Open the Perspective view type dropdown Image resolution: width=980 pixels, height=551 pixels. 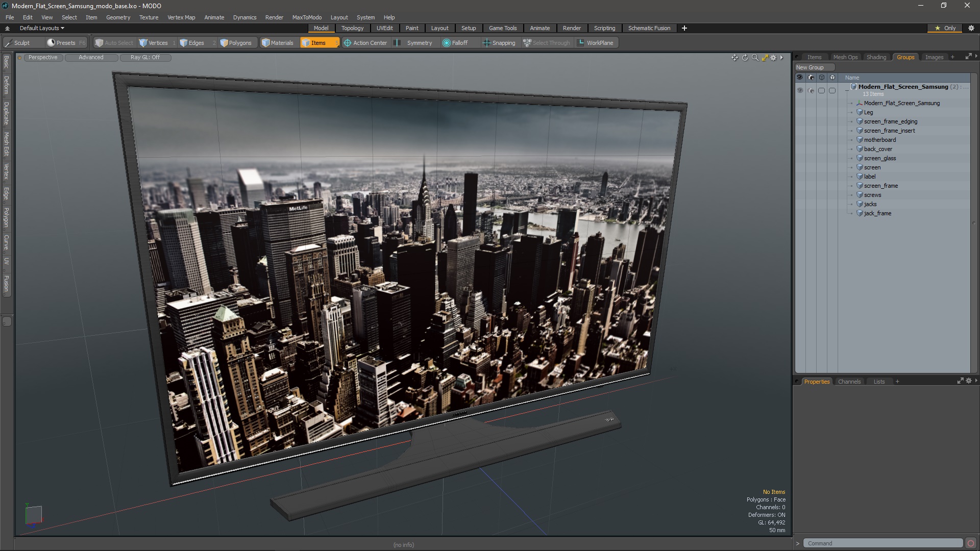43,58
